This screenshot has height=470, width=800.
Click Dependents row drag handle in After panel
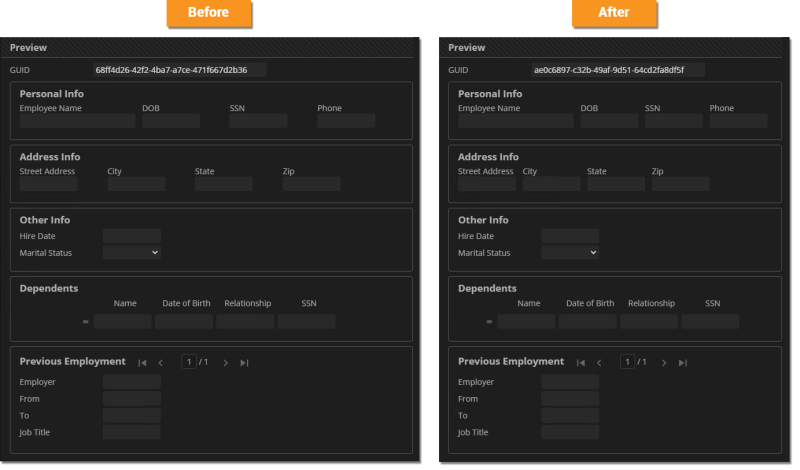pyautogui.click(x=489, y=322)
